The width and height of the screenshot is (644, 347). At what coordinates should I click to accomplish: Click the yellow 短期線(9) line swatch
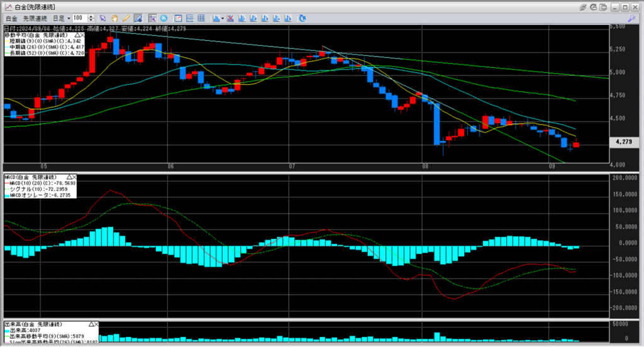pos(7,41)
